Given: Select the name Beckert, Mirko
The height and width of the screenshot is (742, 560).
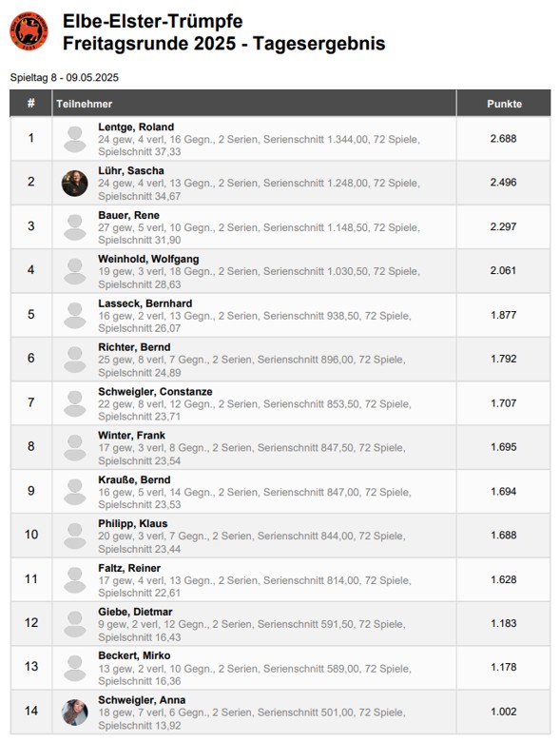Looking at the screenshot, I should pos(134,655).
